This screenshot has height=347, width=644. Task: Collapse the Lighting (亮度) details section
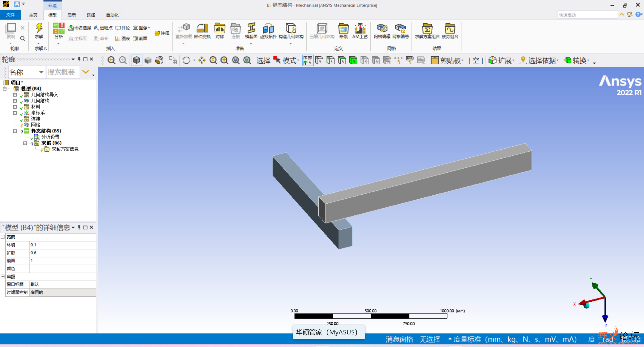[x=3, y=237]
